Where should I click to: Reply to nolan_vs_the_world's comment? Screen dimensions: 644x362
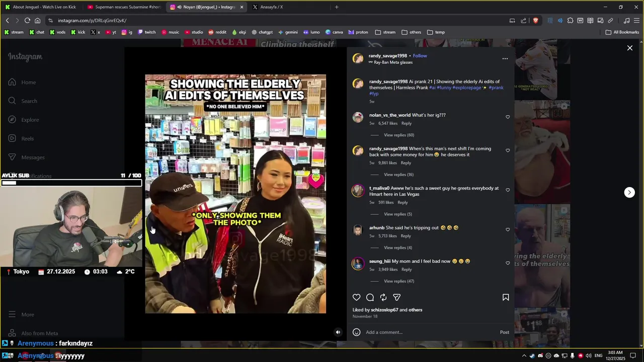[x=407, y=123]
